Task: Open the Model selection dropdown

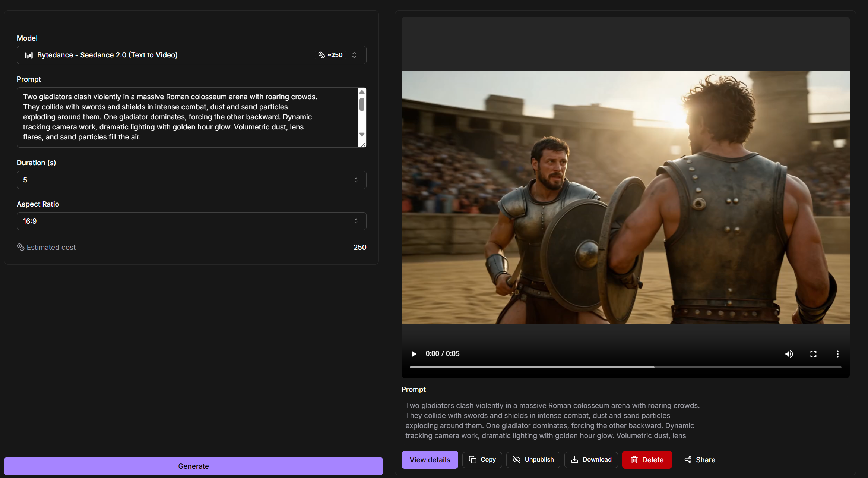Action: click(191, 55)
